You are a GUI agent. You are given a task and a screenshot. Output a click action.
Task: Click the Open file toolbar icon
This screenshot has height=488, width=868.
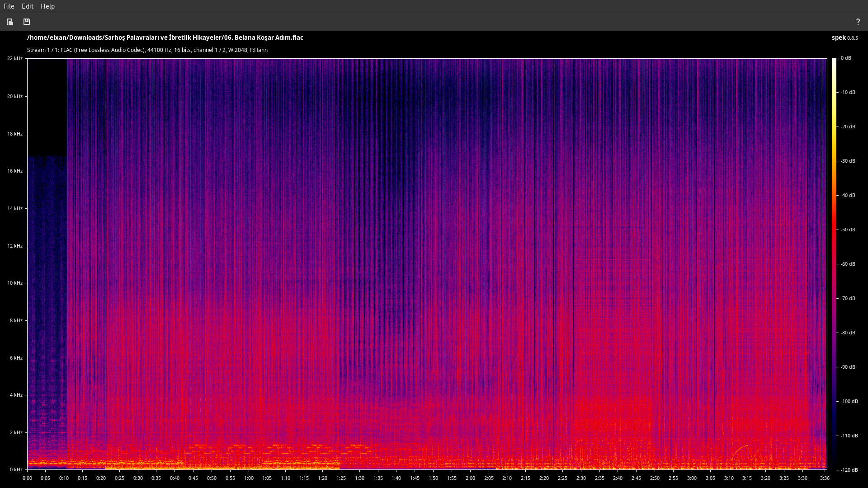(x=10, y=22)
